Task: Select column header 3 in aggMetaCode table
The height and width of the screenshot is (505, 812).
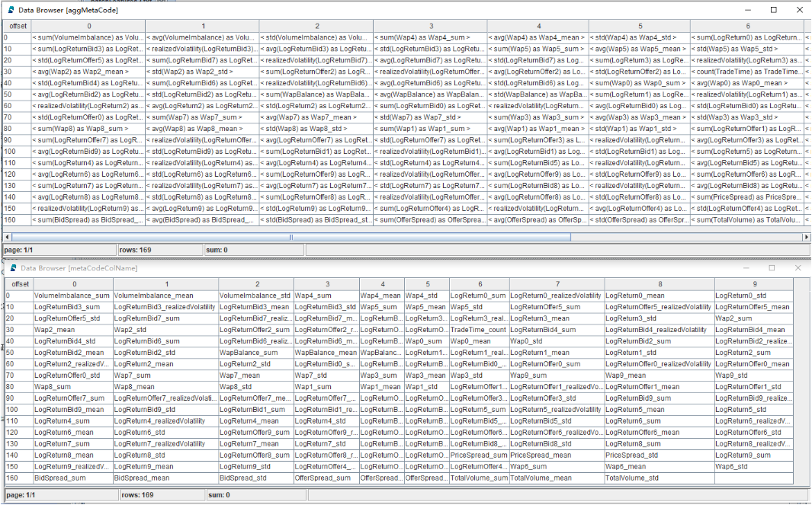Action: pos(430,26)
